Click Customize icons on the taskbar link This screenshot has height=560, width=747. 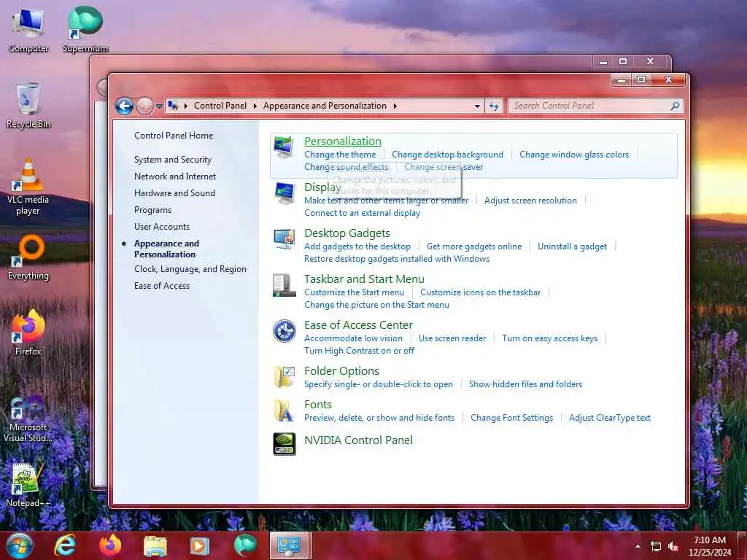[480, 292]
